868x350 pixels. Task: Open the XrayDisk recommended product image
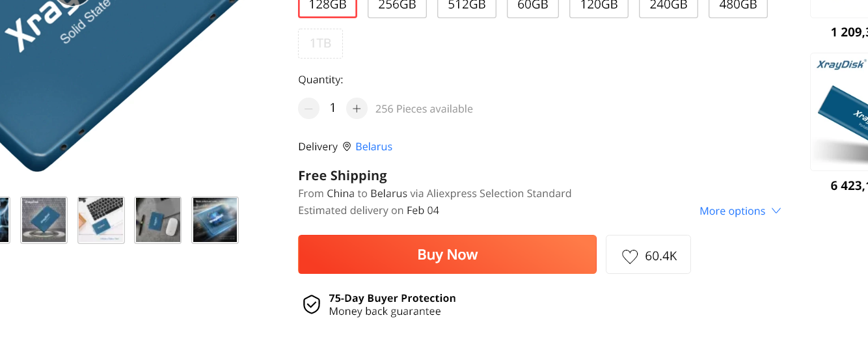tap(839, 112)
